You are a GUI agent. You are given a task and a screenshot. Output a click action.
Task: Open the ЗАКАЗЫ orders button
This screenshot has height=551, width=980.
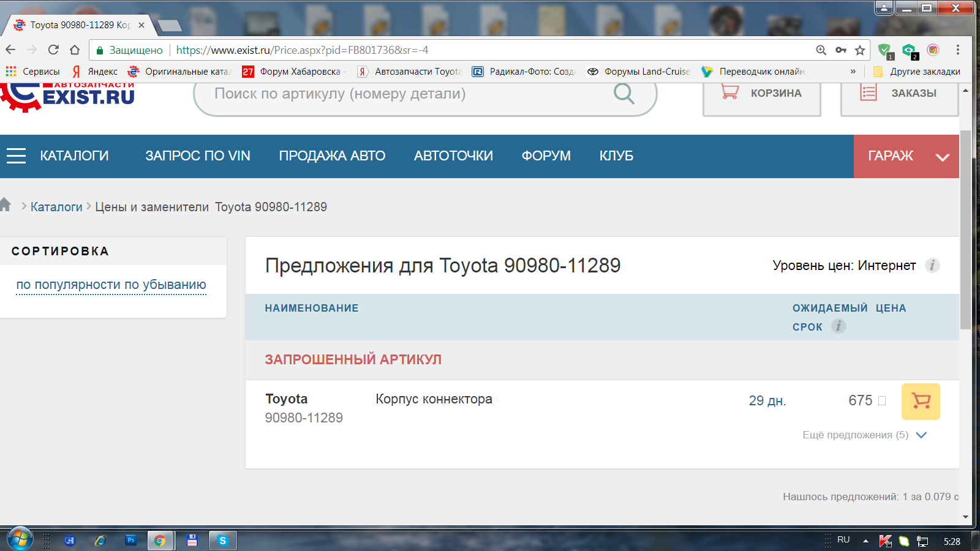click(x=900, y=99)
